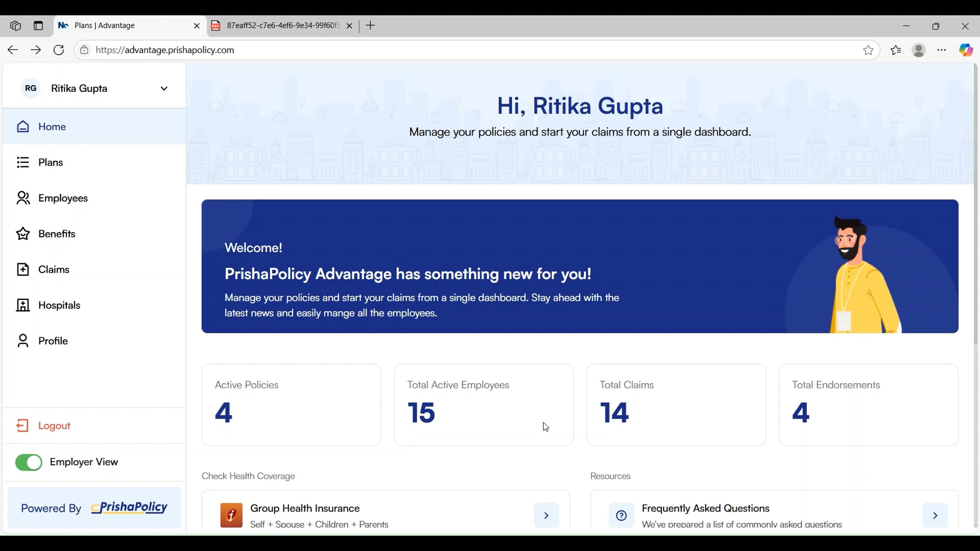The image size is (980, 551).
Task: Click the Hospitals building icon
Action: coord(23,305)
